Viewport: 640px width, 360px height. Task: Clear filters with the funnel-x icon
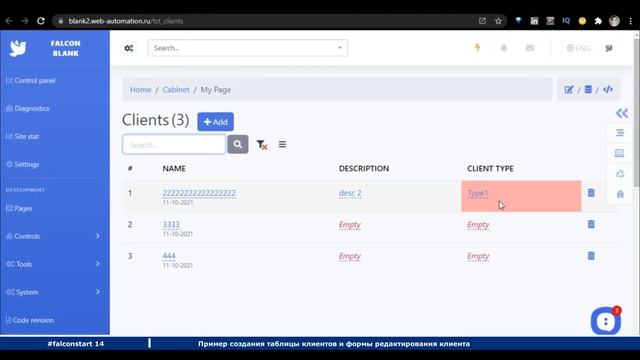pyautogui.click(x=262, y=144)
